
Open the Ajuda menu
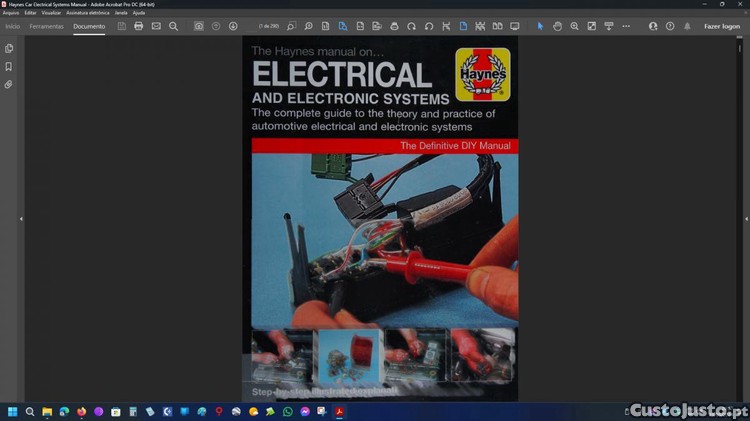point(139,12)
